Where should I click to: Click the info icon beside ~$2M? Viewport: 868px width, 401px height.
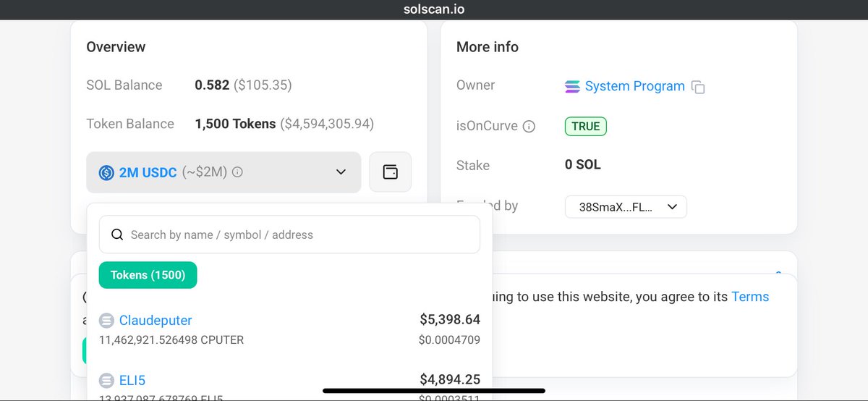point(237,172)
